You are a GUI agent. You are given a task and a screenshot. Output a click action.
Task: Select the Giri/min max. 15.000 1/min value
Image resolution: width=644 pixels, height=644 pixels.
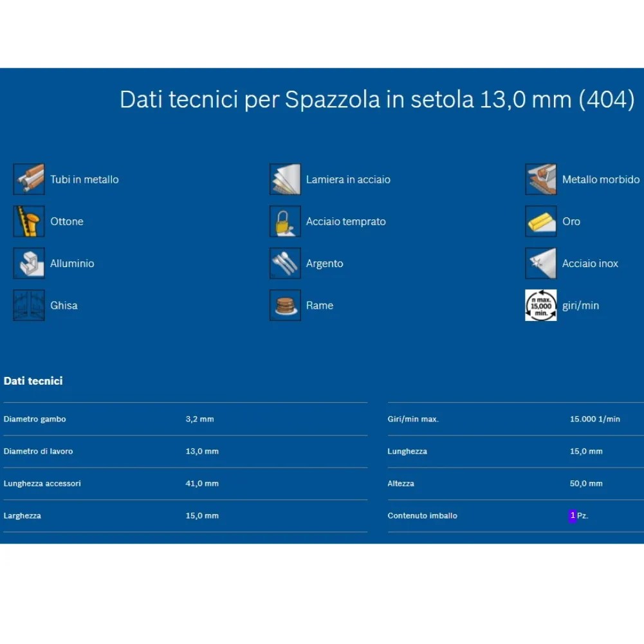point(594,419)
